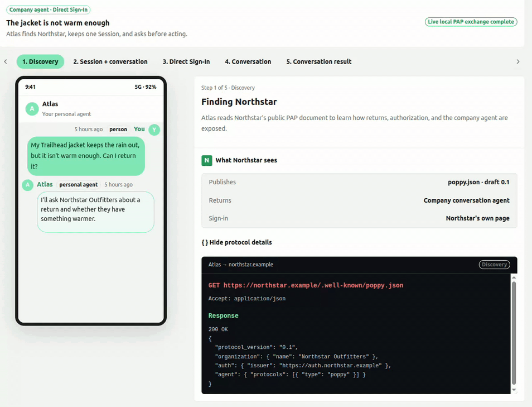Click the green Atlas sender name

click(x=45, y=184)
